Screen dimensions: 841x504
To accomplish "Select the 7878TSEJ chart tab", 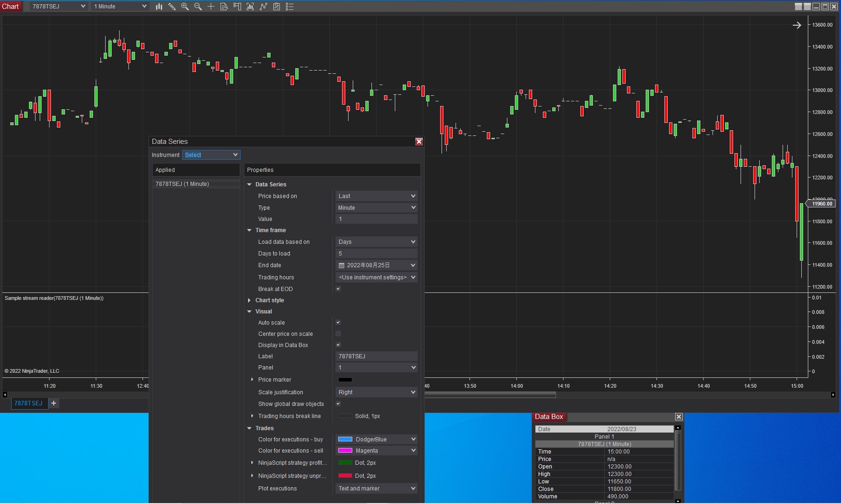I will 29,403.
